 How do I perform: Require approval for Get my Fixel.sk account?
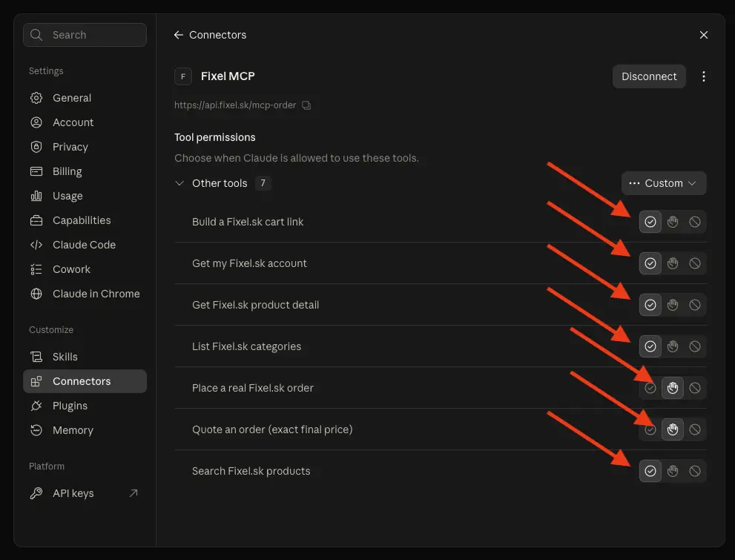[673, 263]
